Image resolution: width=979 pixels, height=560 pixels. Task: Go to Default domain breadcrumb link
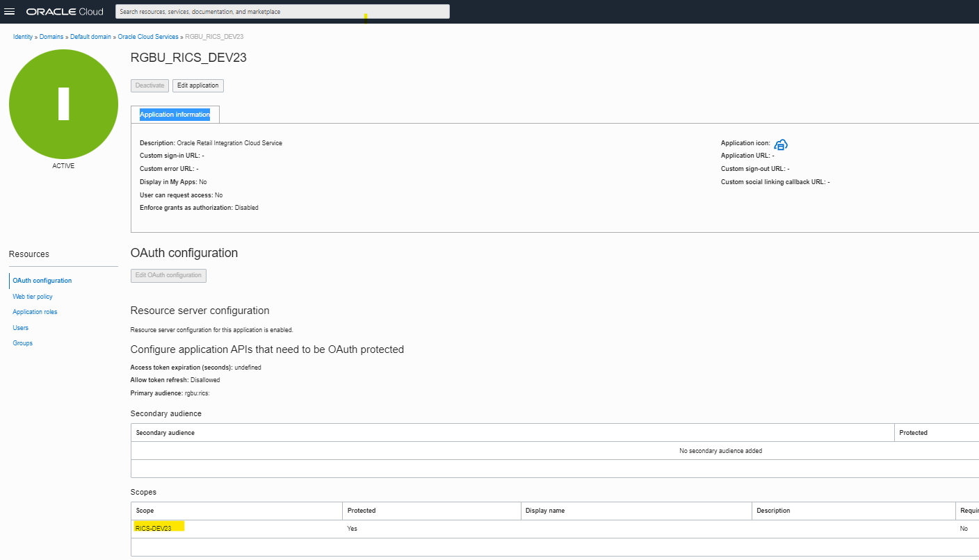[x=90, y=36]
